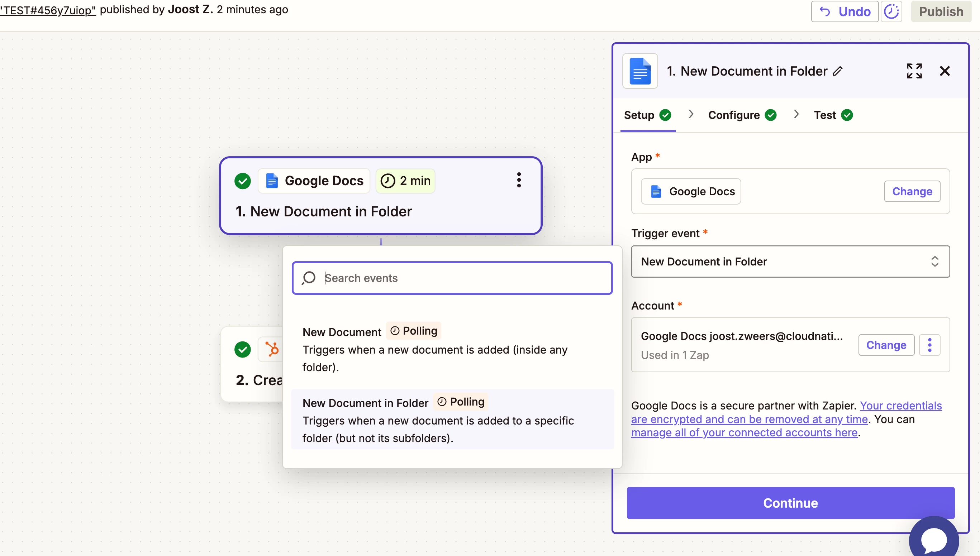This screenshot has width=980, height=556.
Task: Click Polling badge next to New Document
Action: 414,331
